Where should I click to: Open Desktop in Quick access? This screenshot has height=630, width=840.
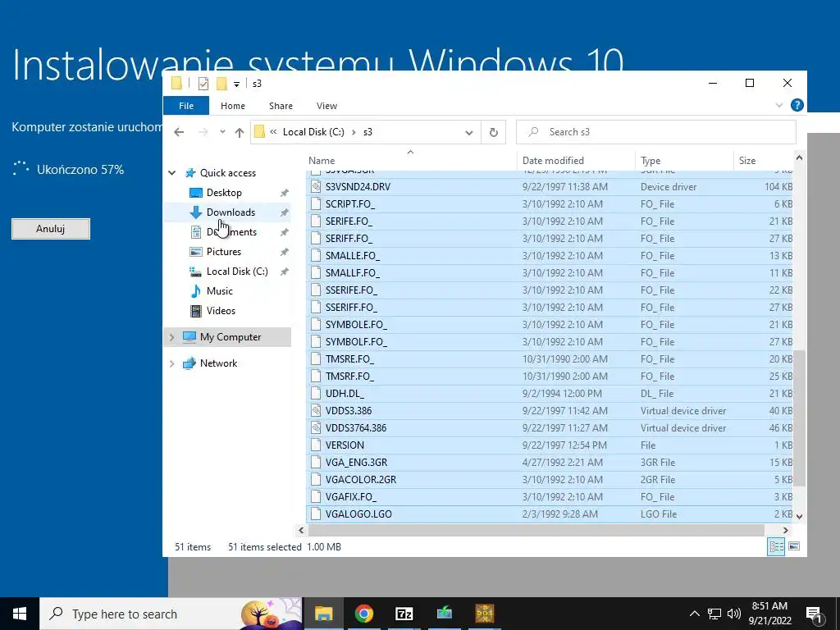coord(224,192)
